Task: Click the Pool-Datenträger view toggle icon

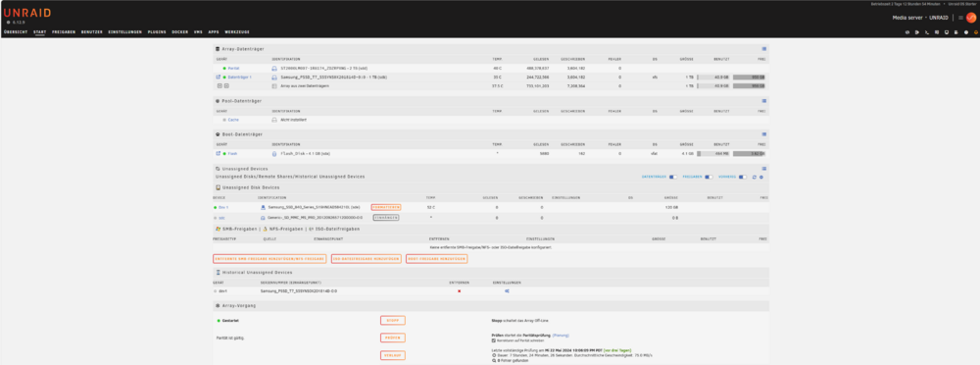Action: 763,100
